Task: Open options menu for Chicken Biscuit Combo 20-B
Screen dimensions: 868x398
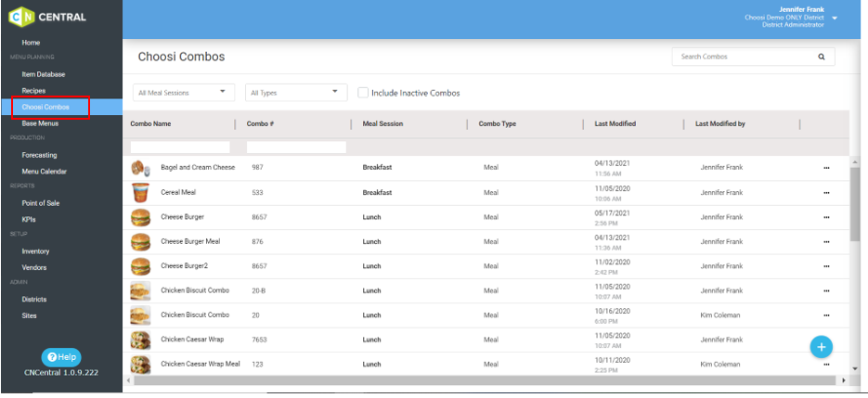Action: [826, 290]
